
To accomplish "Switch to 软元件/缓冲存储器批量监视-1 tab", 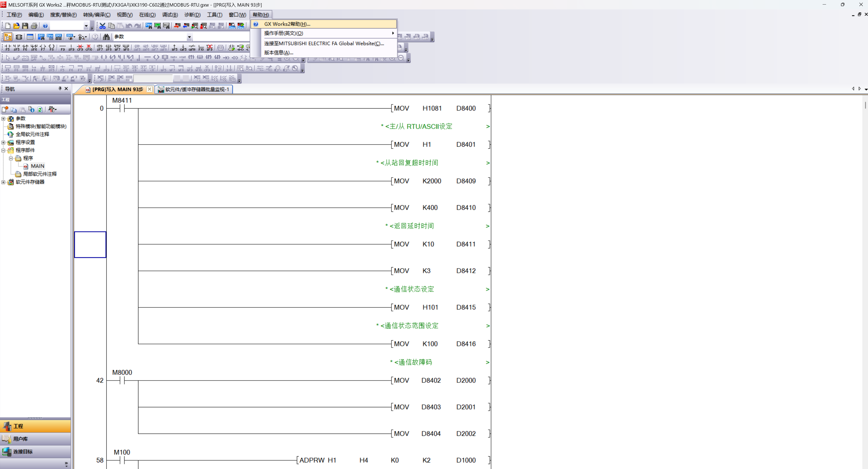I will click(x=197, y=89).
